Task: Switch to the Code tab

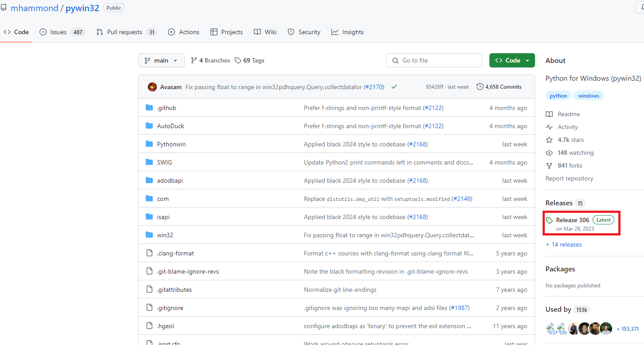Action: (x=16, y=32)
